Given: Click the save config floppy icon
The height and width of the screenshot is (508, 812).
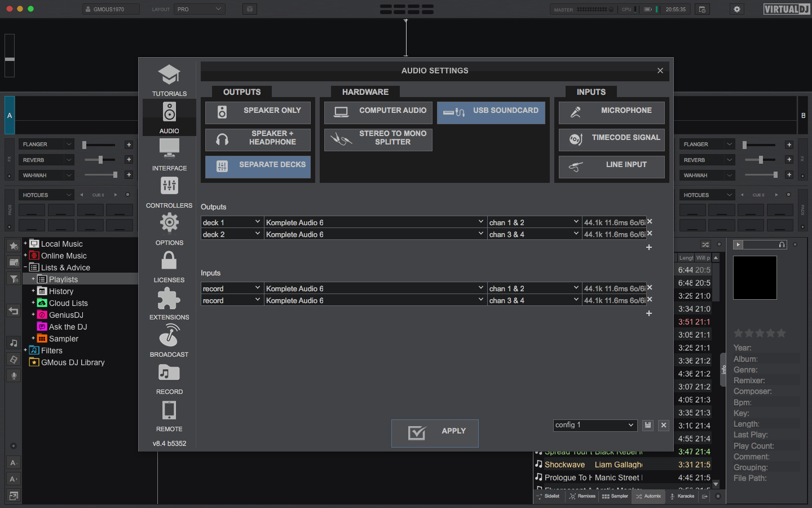Looking at the screenshot, I should click(x=648, y=425).
